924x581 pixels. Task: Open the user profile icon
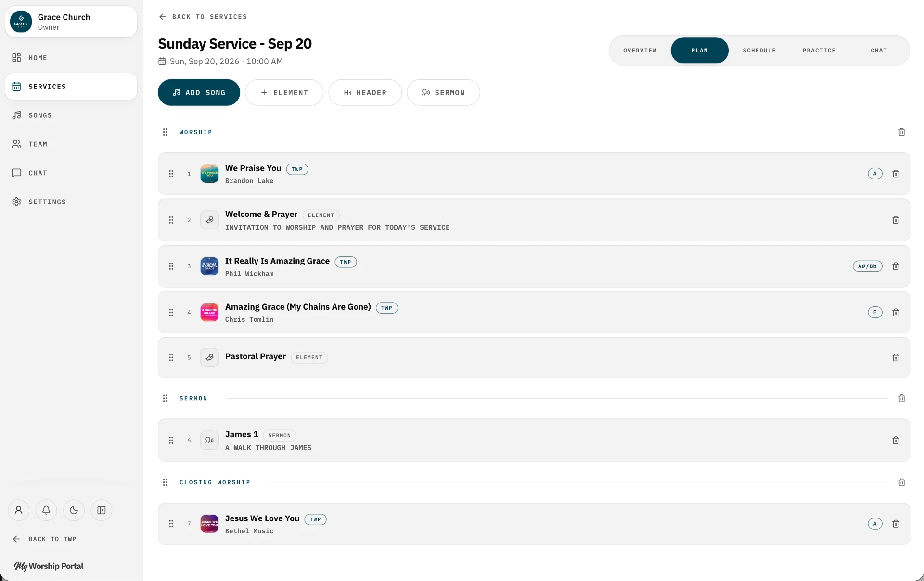click(18, 510)
